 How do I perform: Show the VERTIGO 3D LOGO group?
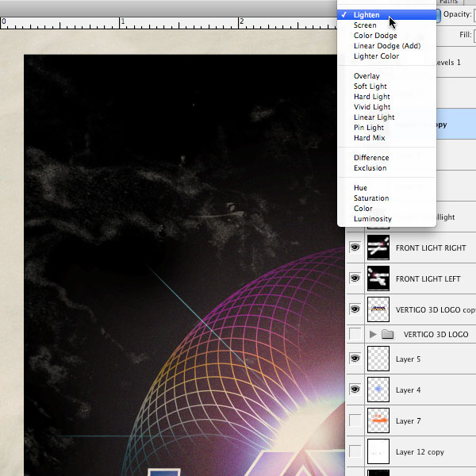tap(355, 335)
